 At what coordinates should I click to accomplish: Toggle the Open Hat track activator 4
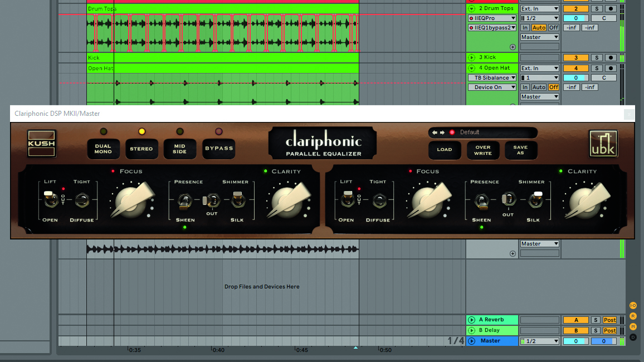point(575,68)
